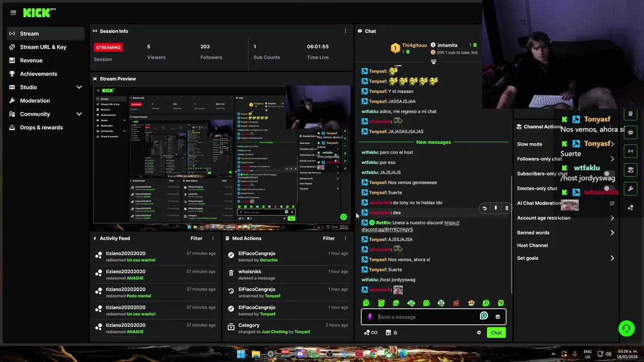Toggle Emotes-only chat switch
The width and height of the screenshot is (644, 362).
[x=609, y=189]
